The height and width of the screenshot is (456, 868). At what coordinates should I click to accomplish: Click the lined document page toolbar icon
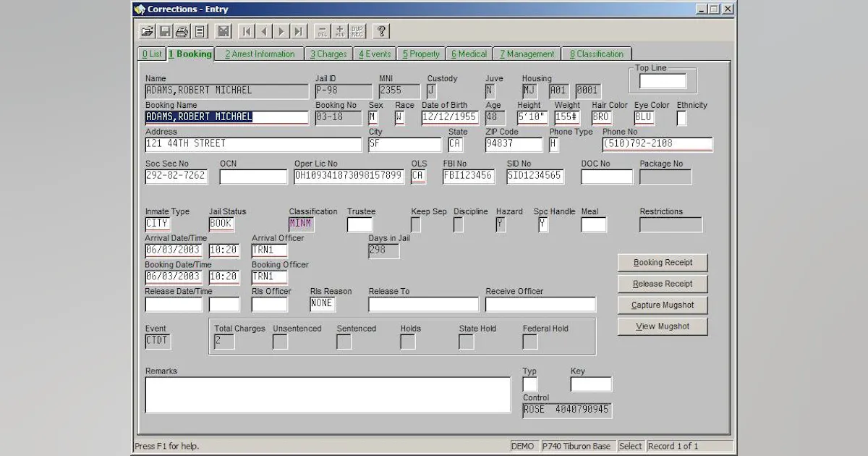[x=200, y=31]
